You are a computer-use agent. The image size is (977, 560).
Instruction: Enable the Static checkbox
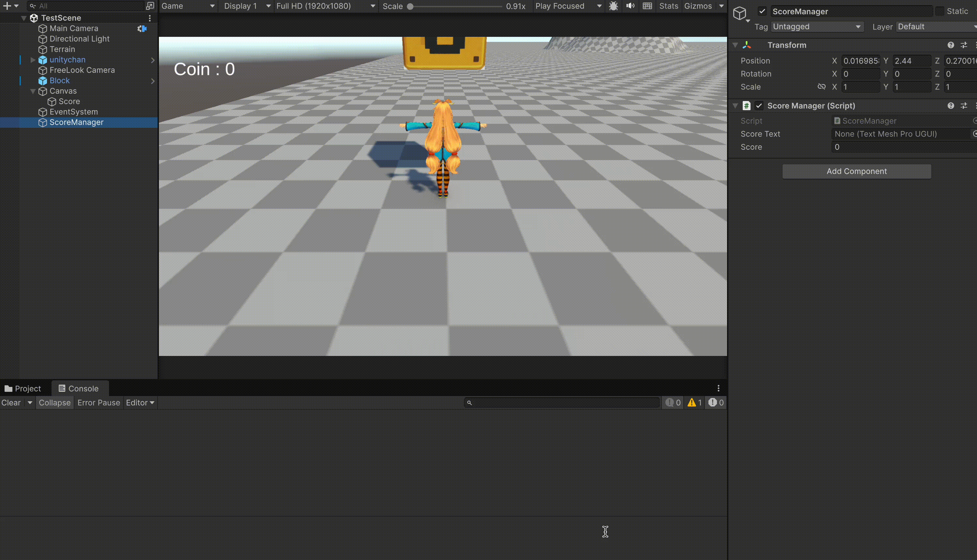(940, 11)
